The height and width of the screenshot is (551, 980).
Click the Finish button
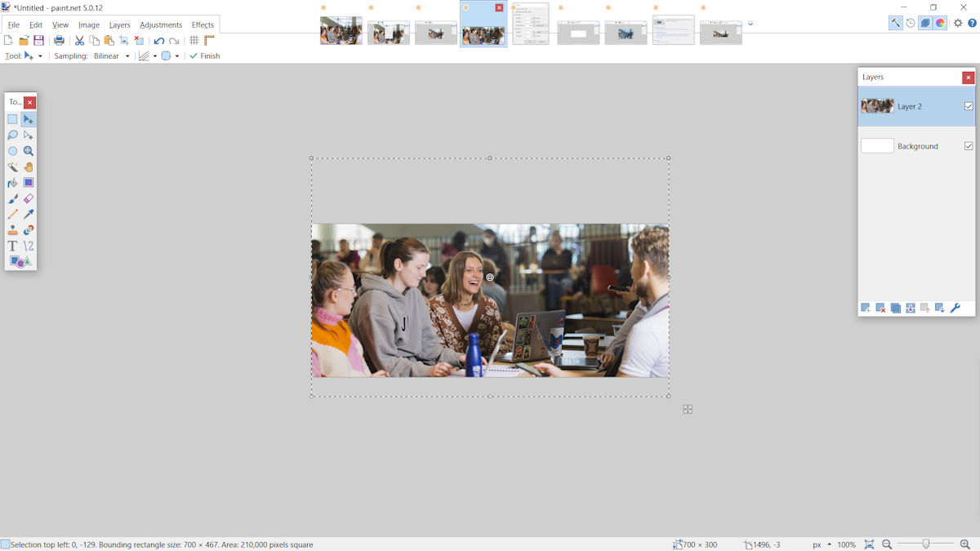pos(204,56)
